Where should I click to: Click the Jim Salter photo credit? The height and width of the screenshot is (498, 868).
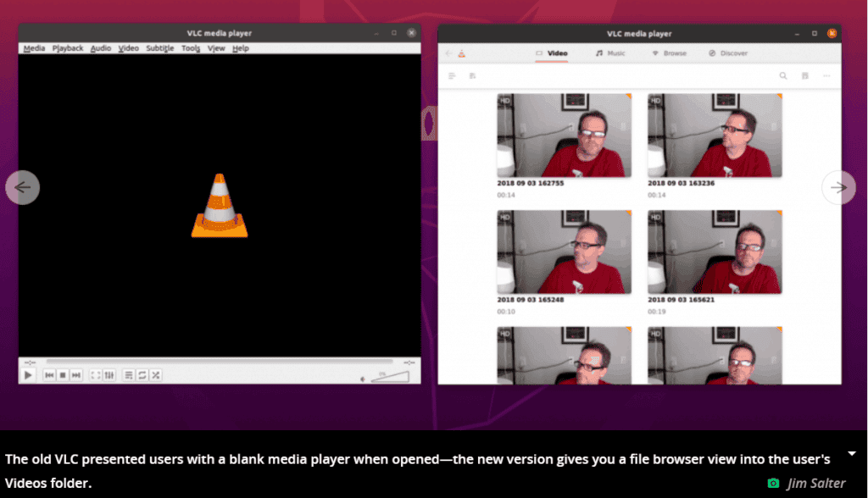(816, 483)
